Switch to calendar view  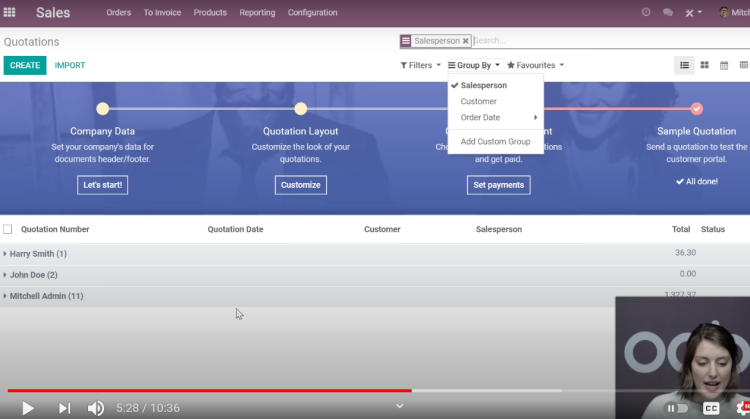point(724,66)
